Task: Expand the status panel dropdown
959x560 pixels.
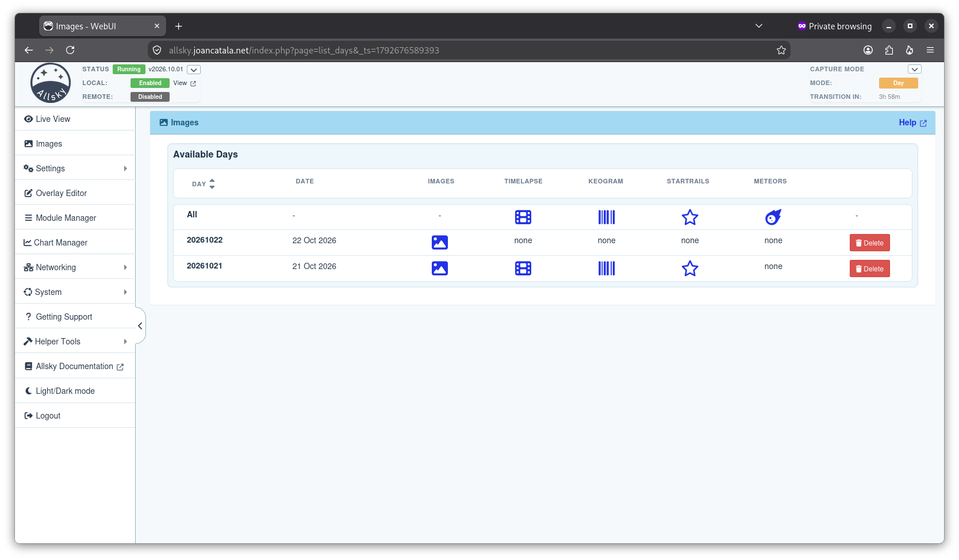Action: (x=194, y=70)
